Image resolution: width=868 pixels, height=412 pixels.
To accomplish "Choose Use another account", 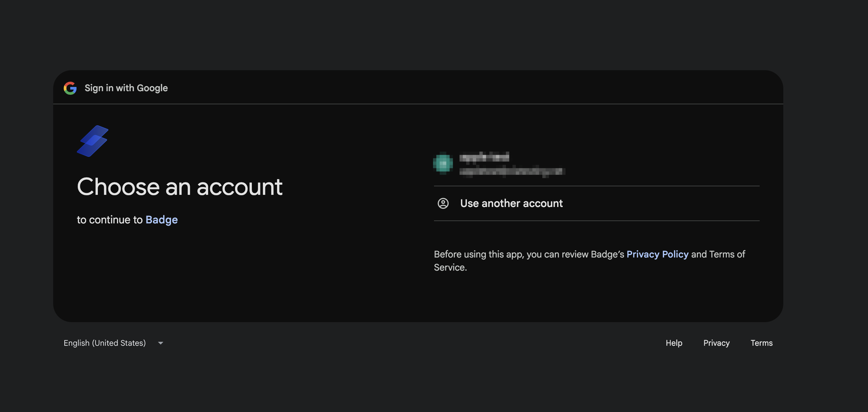I will (x=597, y=203).
